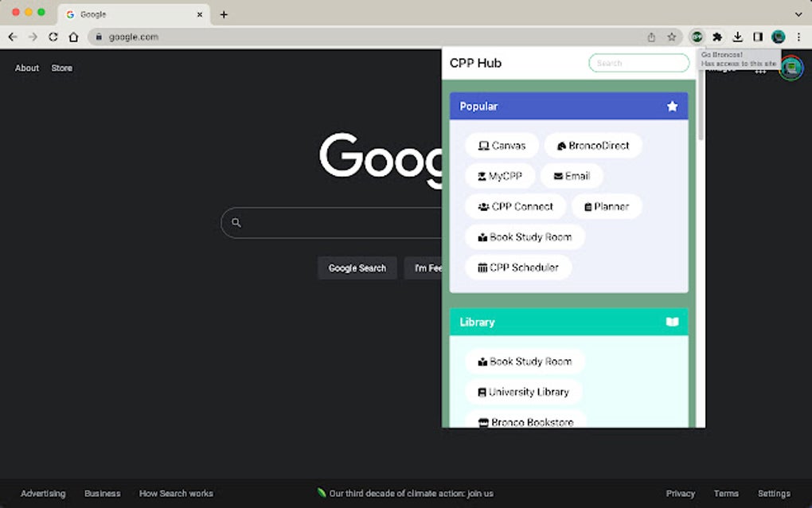
Task: Click the Extensions puzzle piece icon
Action: click(716, 37)
